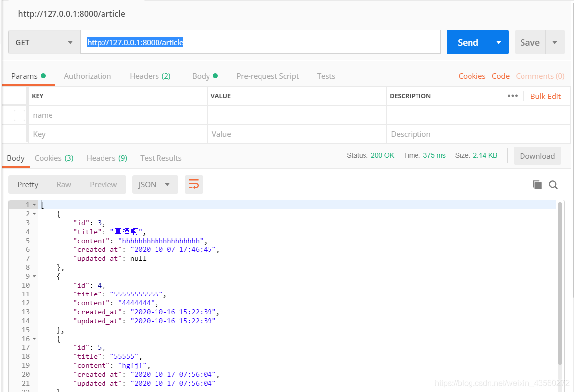Viewport: 574px width, 392px height.
Task: Open the Authorization tab
Action: click(x=88, y=76)
